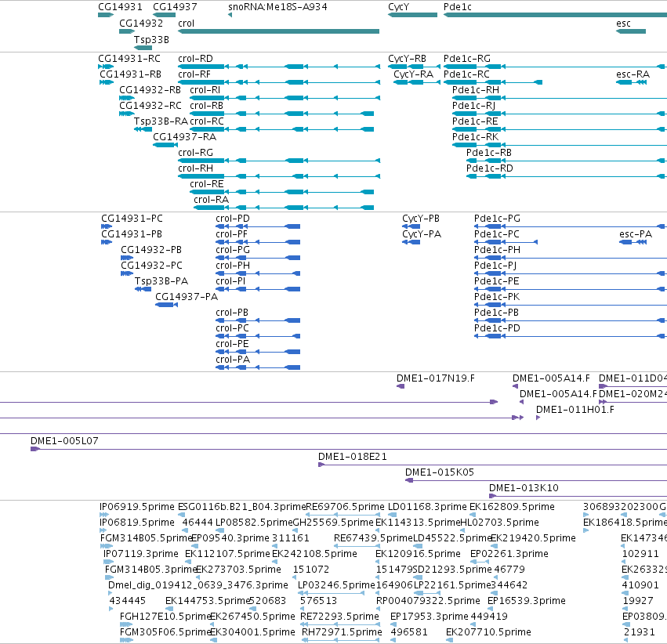
Task: Click transcript crol-RF label
Action: click(194, 74)
